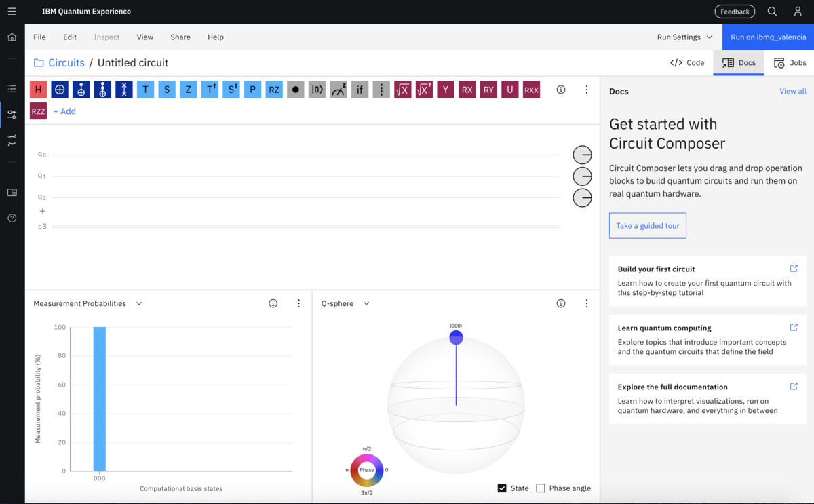Select the Y gate
814x504 pixels.
pyautogui.click(x=446, y=90)
